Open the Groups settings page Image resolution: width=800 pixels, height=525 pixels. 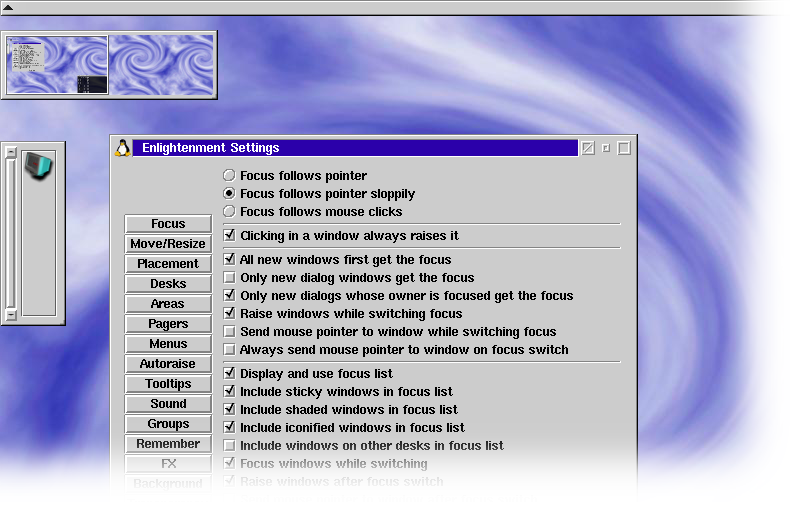[168, 423]
